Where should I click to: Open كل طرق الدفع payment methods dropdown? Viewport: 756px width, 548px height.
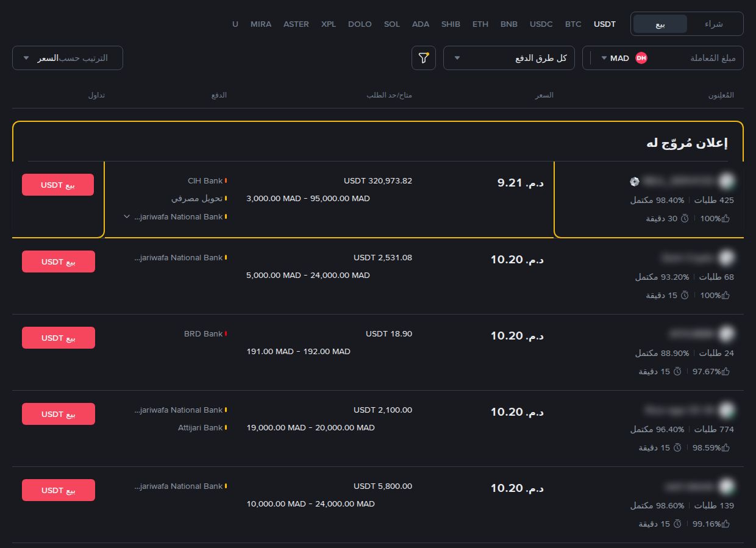[x=509, y=58]
